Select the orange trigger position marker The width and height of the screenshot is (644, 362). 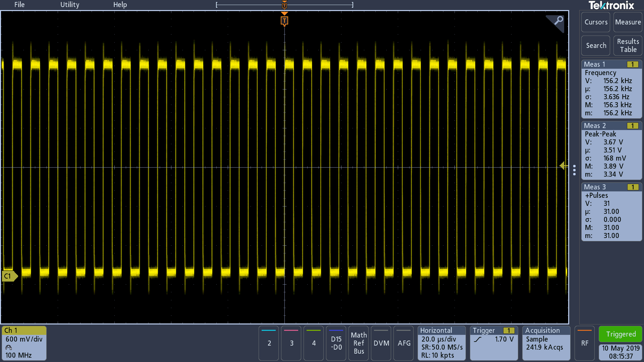point(284,21)
